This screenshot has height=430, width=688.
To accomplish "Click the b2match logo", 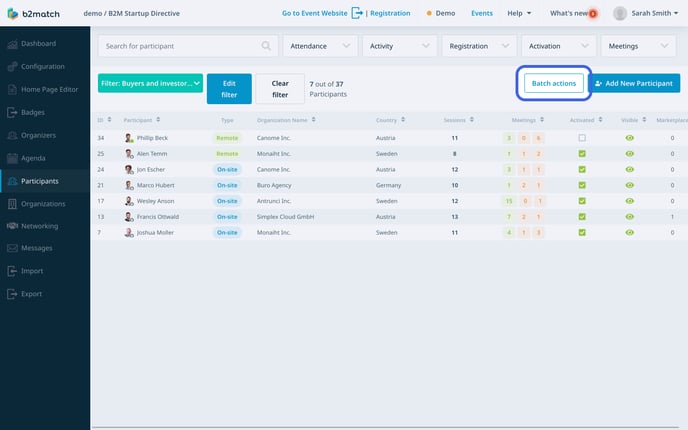I will click(x=33, y=14).
